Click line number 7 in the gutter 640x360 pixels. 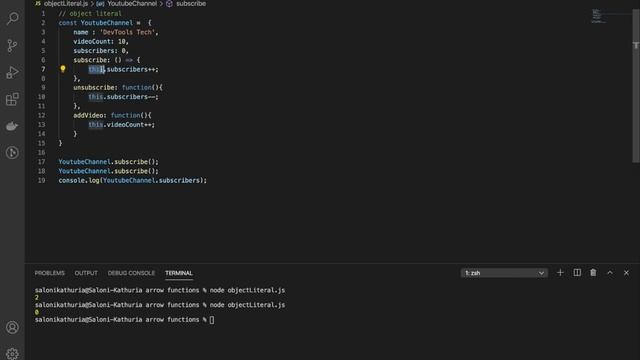(43, 69)
